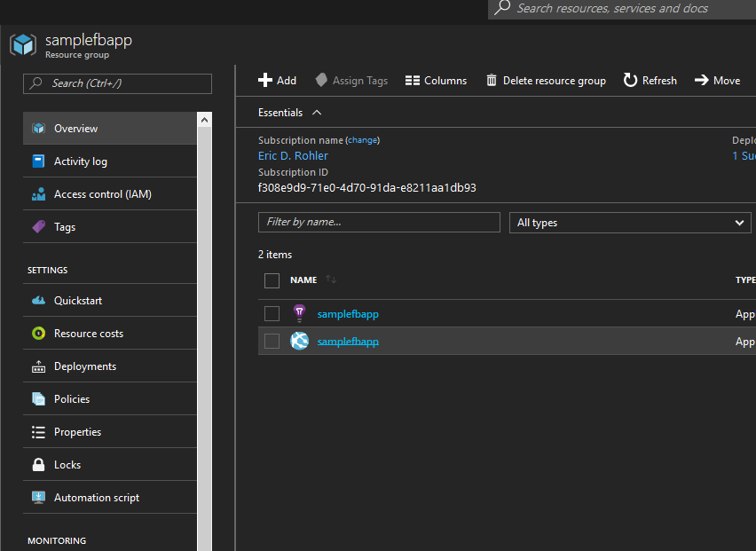Click the NAME column sort arrows

331,279
